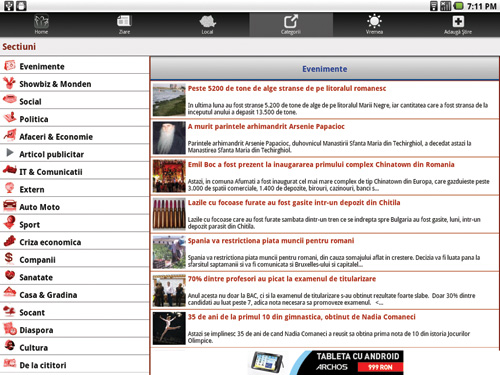The height and width of the screenshot is (375, 500).
Task: Tap the Adauga Stire plus icon
Action: 458,21
